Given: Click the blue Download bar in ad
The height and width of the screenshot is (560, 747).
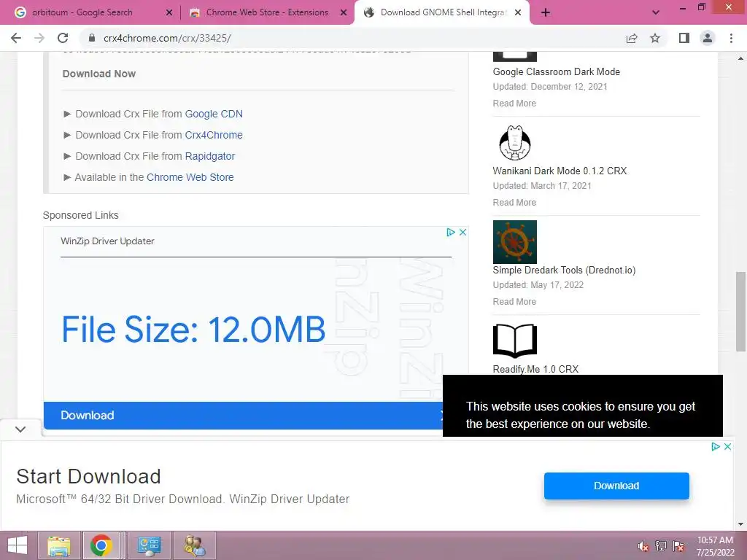Looking at the screenshot, I should click(243, 415).
